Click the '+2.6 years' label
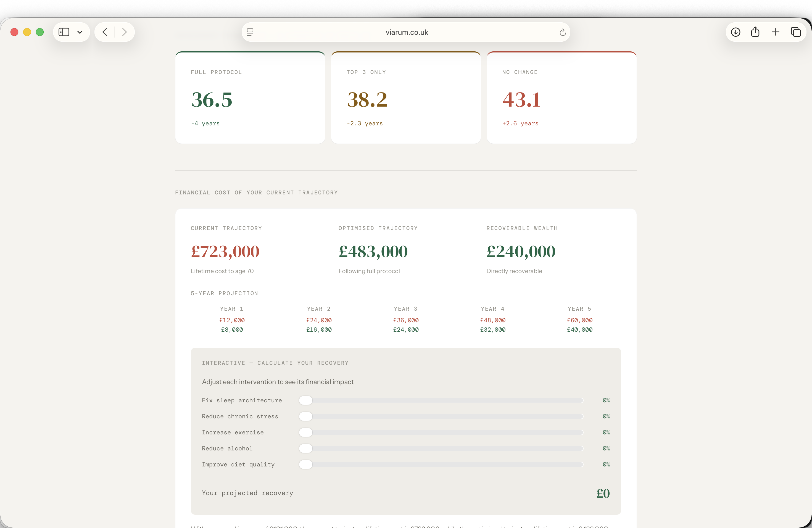This screenshot has height=528, width=812. pyautogui.click(x=520, y=123)
